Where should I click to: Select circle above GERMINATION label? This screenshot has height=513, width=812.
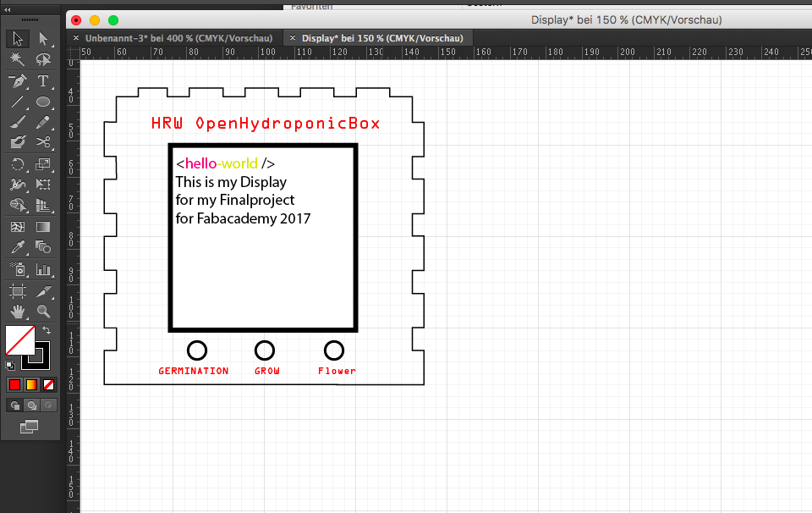[x=197, y=350]
